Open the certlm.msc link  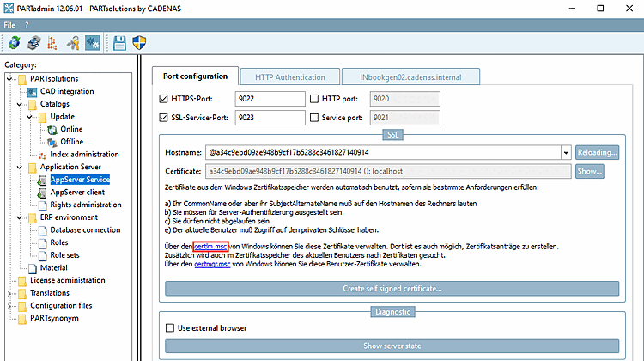pyautogui.click(x=210, y=247)
